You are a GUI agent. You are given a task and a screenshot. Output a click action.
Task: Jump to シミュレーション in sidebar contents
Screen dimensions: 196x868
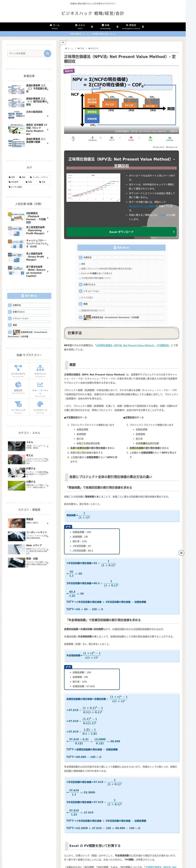(21, 318)
